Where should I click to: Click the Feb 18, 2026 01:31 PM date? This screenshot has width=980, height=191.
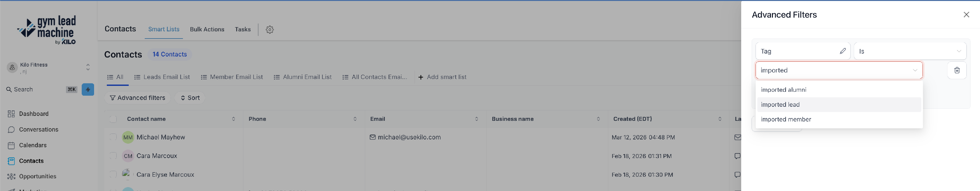pyautogui.click(x=642, y=156)
